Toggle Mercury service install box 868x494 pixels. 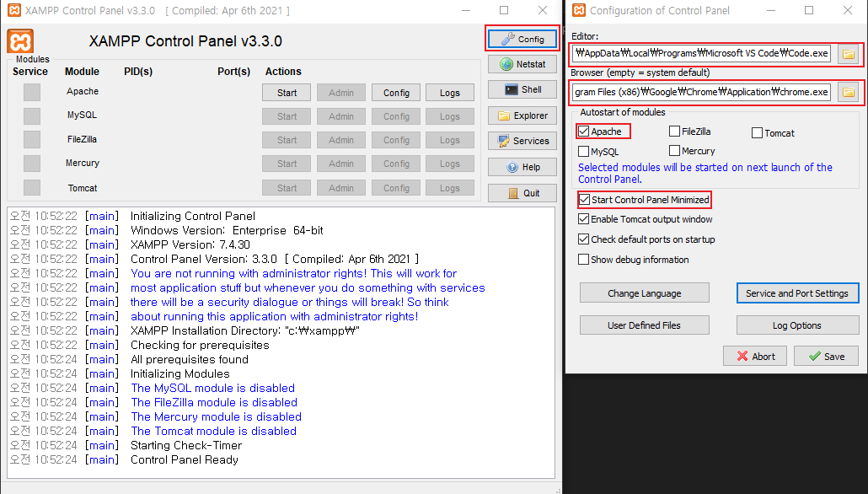point(32,164)
